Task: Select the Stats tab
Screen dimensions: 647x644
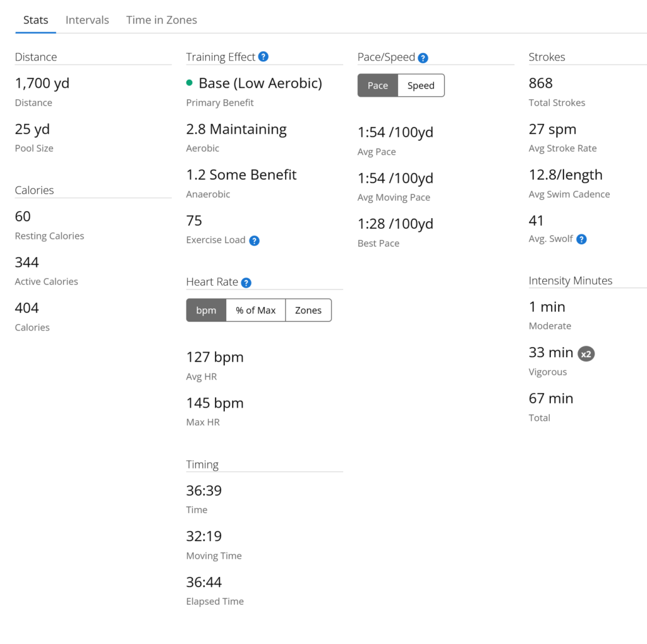Action: [x=36, y=20]
